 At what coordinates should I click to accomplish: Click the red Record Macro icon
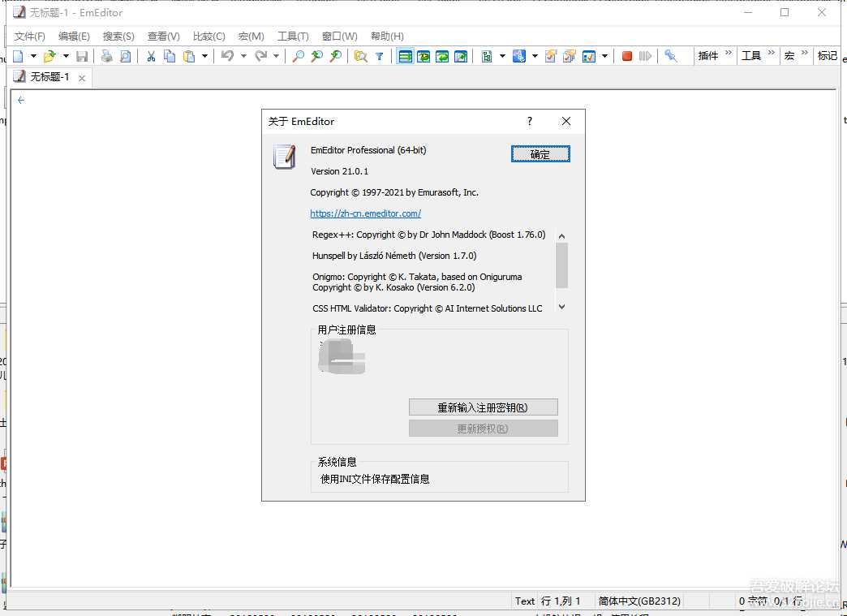coord(627,56)
